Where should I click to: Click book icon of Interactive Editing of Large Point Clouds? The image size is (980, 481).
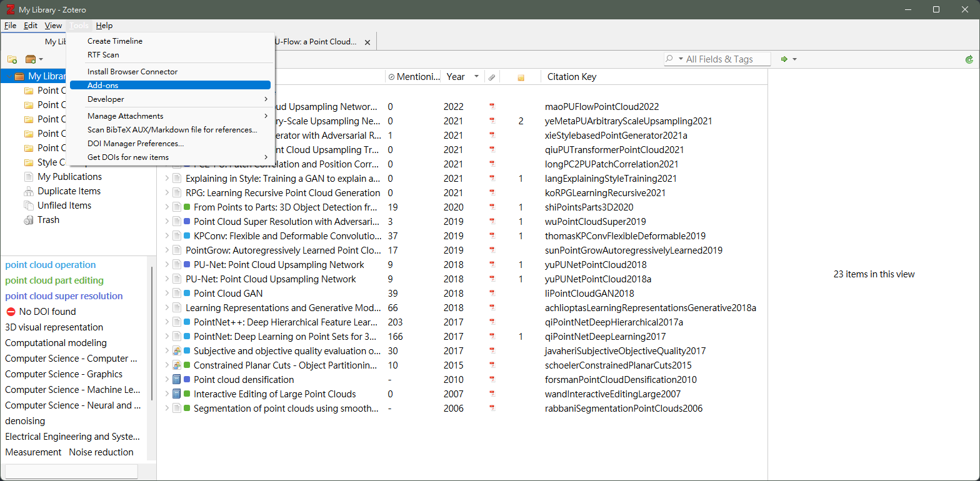(176, 394)
